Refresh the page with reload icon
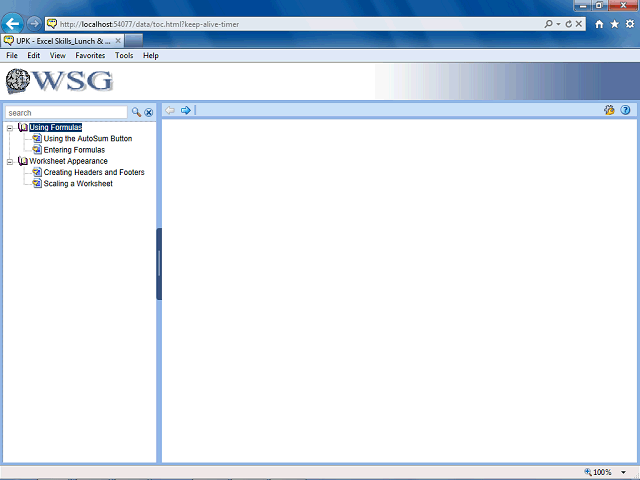 point(569,24)
